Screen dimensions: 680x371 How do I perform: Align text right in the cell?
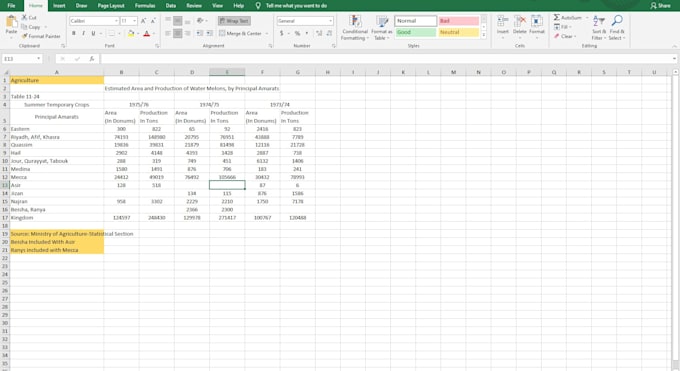click(188, 33)
